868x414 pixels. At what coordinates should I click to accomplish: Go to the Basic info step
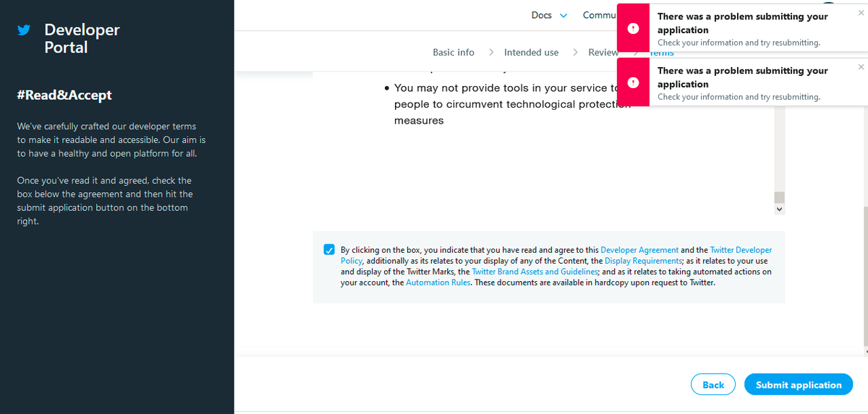pyautogui.click(x=454, y=52)
